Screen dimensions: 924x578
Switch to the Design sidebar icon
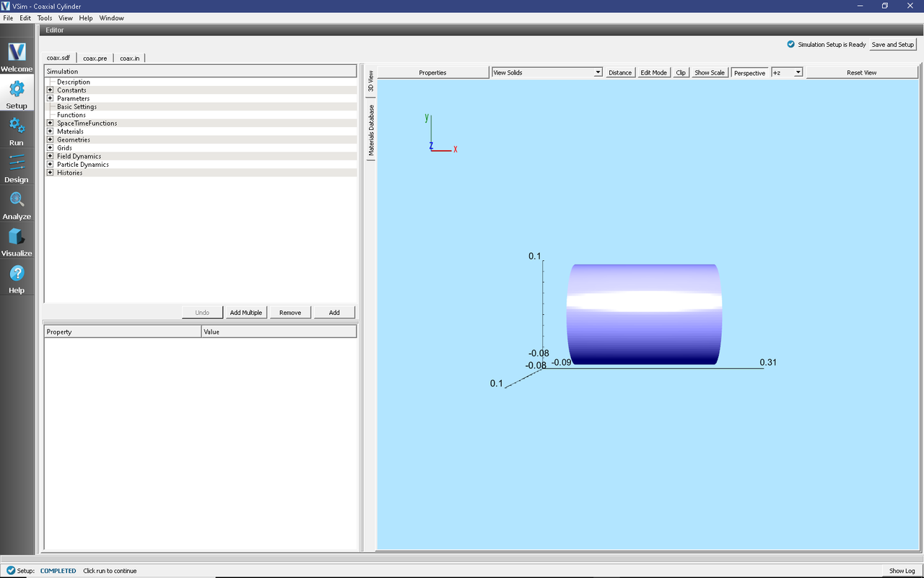(17, 164)
